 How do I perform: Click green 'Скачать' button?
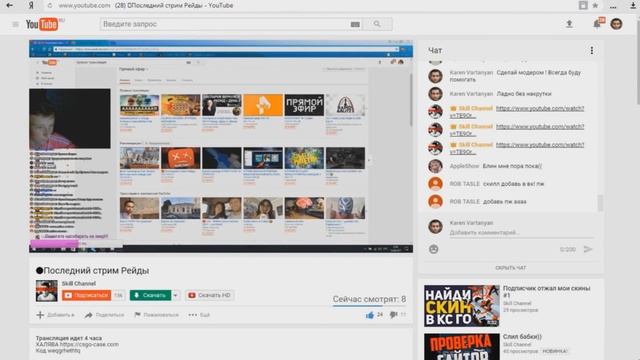(151, 295)
